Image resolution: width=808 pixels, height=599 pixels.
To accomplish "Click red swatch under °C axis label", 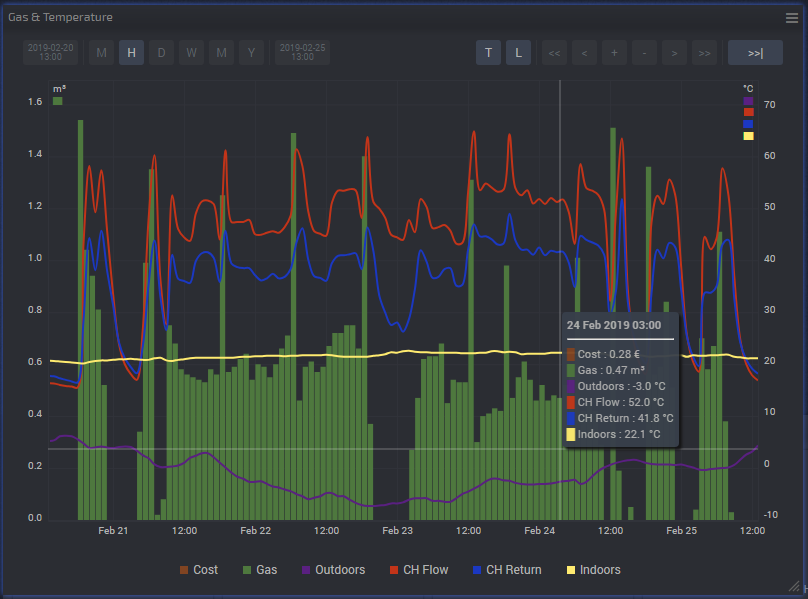I will [748, 112].
